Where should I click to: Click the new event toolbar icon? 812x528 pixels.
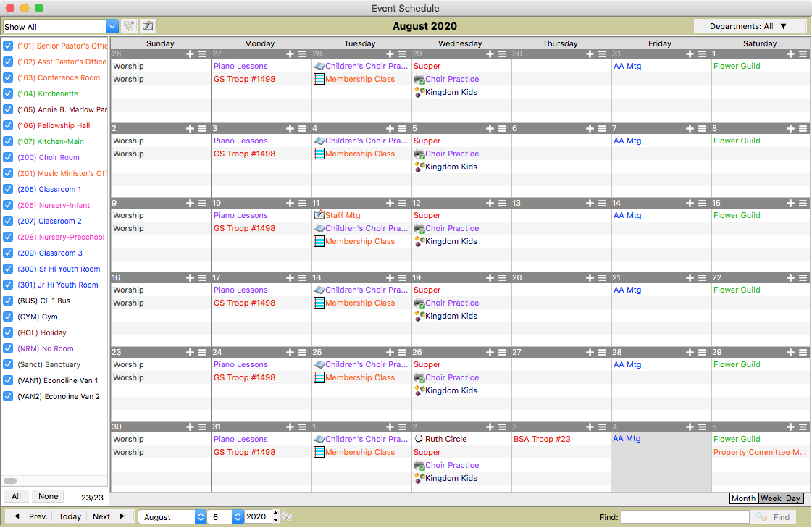[148, 26]
